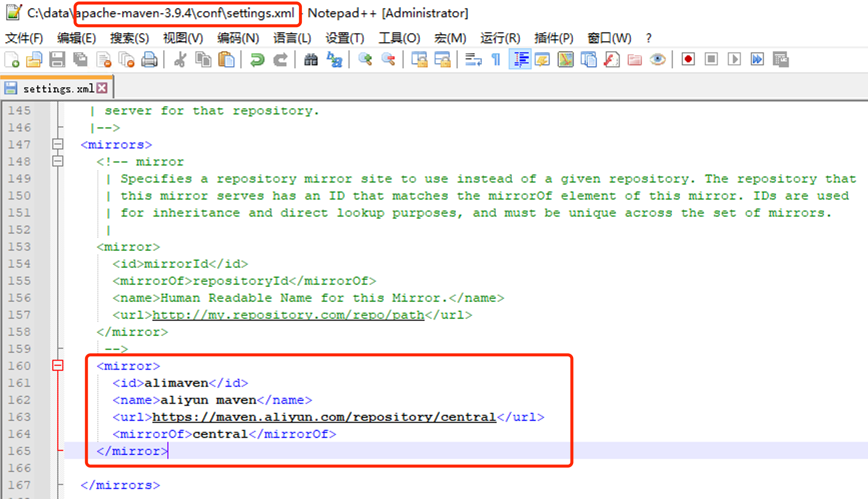Click the Open file folder icon
This screenshot has height=499, width=868.
pos(34,60)
